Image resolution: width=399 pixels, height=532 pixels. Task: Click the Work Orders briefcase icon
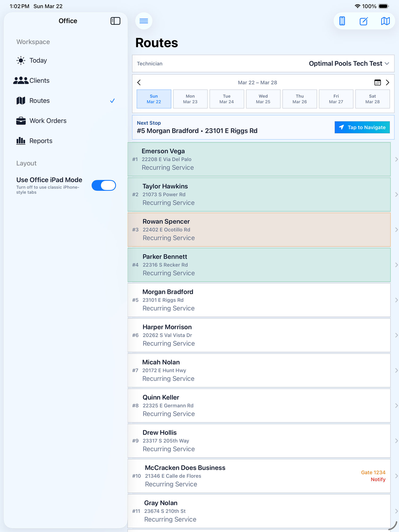pos(21,121)
